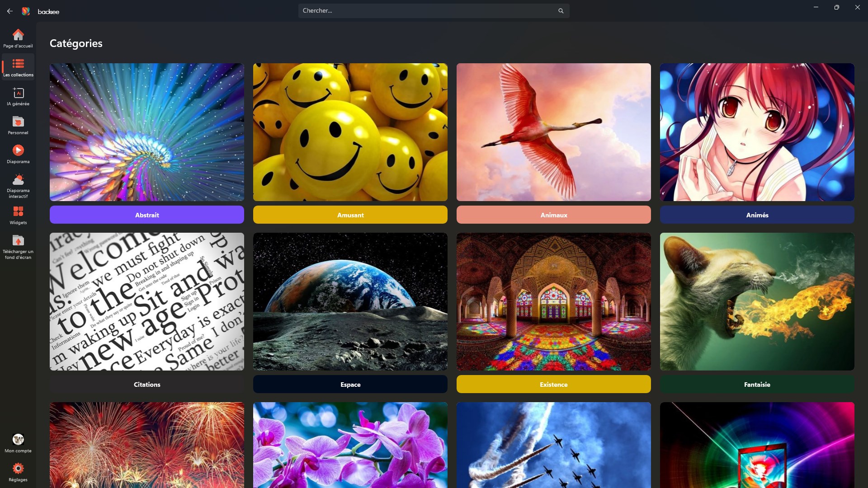
Task: Open the Animaux category label
Action: tap(554, 215)
